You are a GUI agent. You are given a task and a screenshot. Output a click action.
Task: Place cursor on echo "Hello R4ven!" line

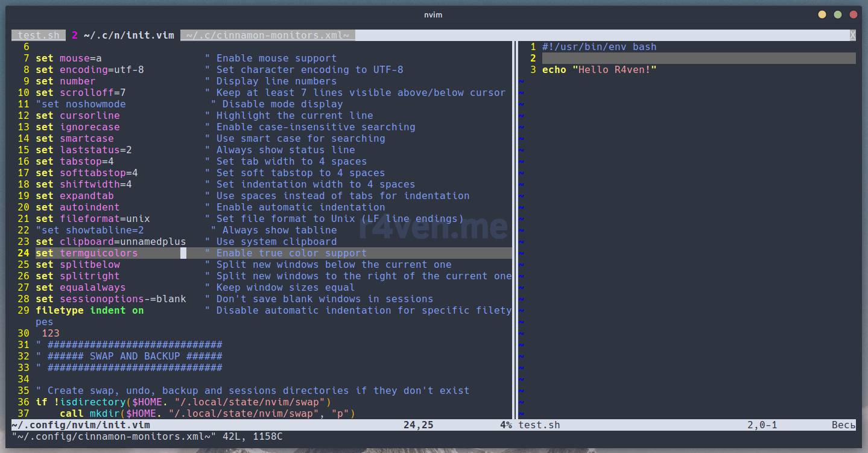click(x=599, y=70)
